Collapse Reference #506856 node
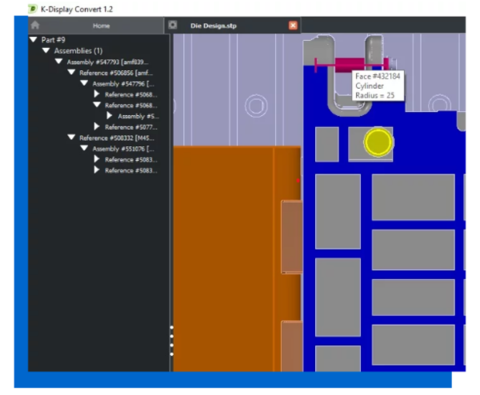 (71, 72)
